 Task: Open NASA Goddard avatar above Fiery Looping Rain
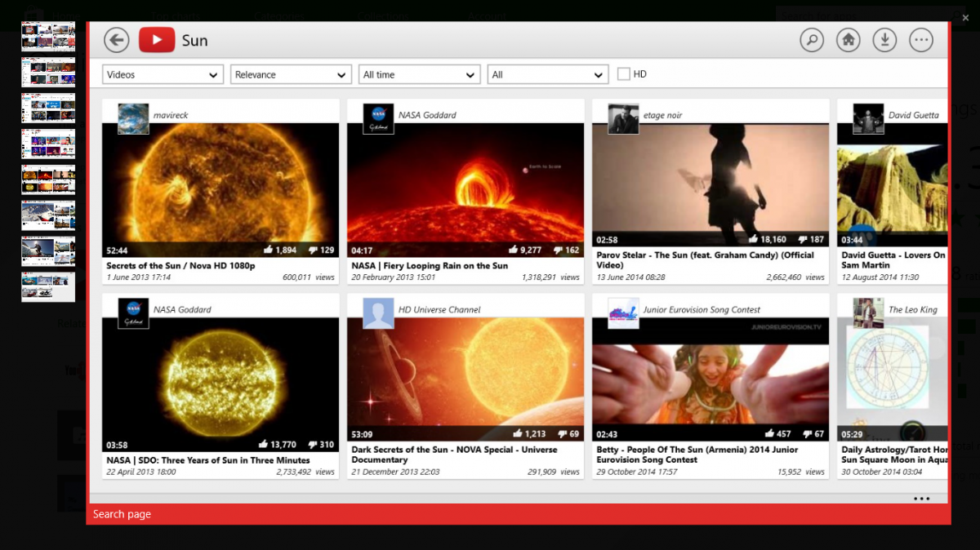coord(379,118)
